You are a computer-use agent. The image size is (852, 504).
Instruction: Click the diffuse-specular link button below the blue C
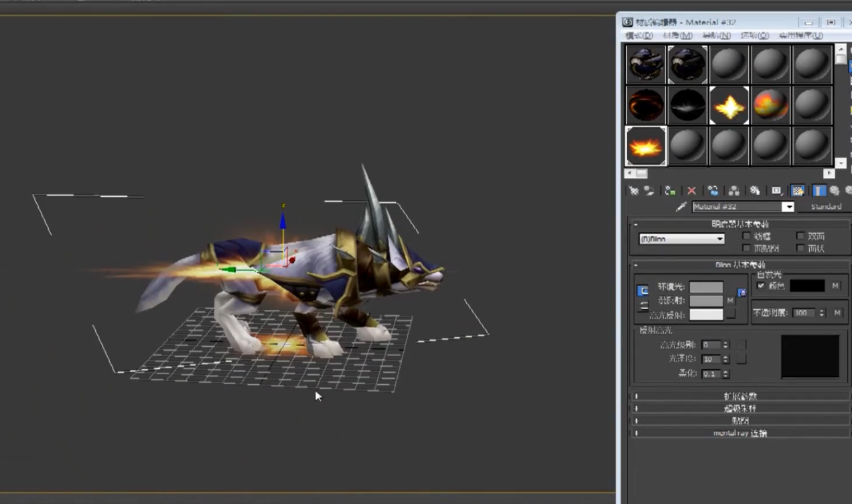pos(643,306)
